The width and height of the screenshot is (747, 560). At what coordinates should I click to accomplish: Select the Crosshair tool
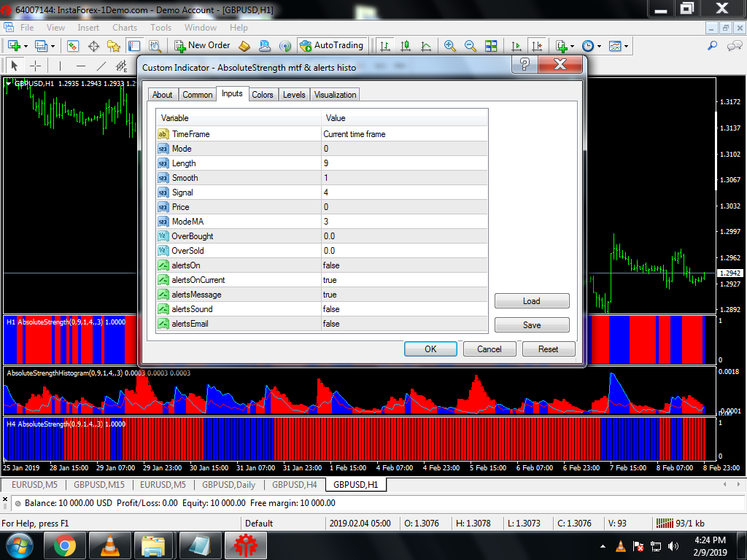(35, 66)
